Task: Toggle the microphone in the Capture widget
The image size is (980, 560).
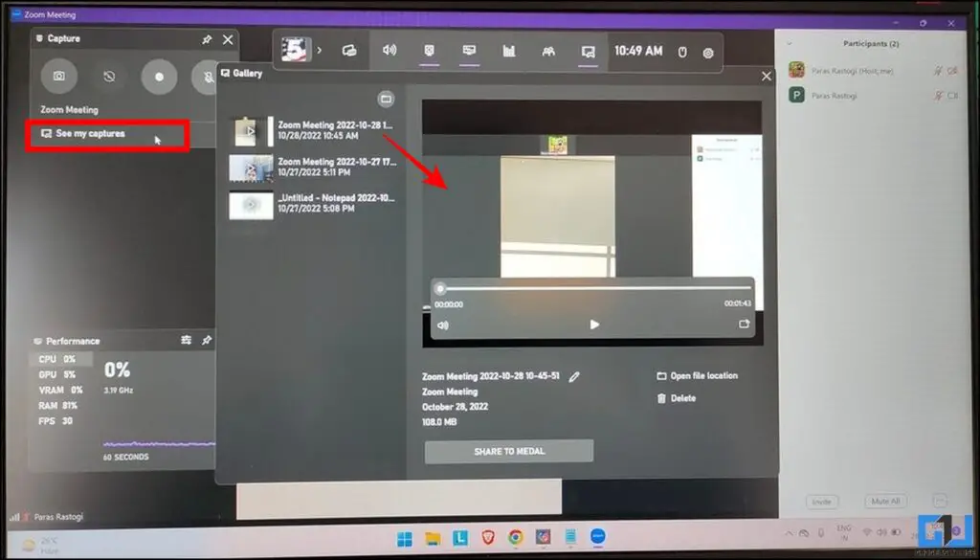Action: click(209, 77)
